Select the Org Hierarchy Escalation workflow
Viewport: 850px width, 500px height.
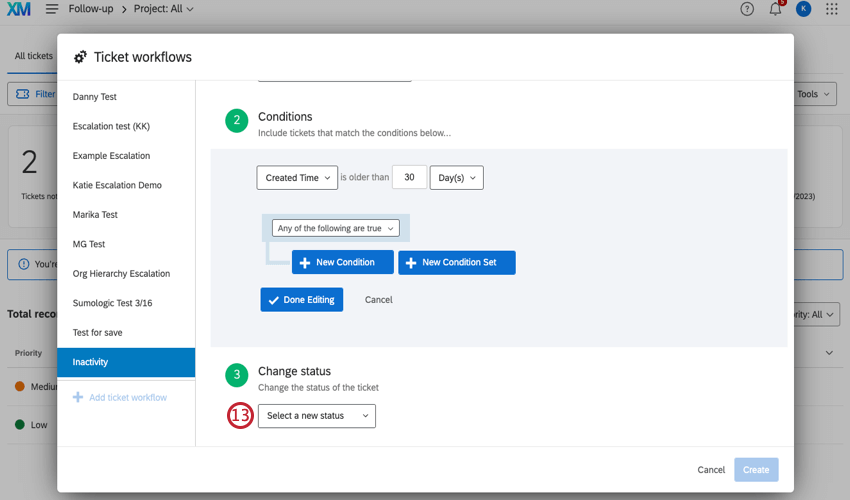coord(126,273)
